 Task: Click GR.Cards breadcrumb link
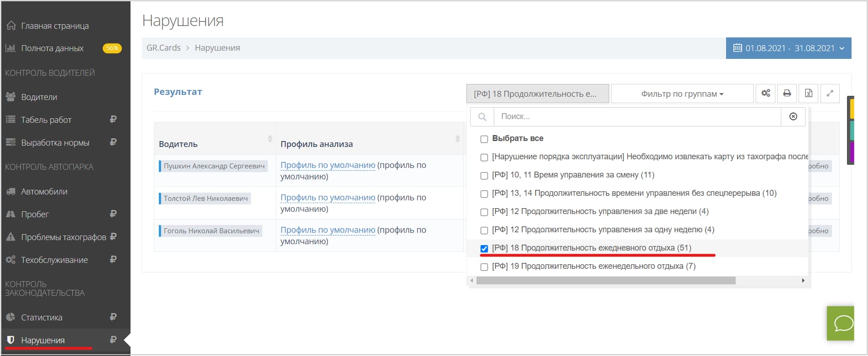[x=163, y=48]
